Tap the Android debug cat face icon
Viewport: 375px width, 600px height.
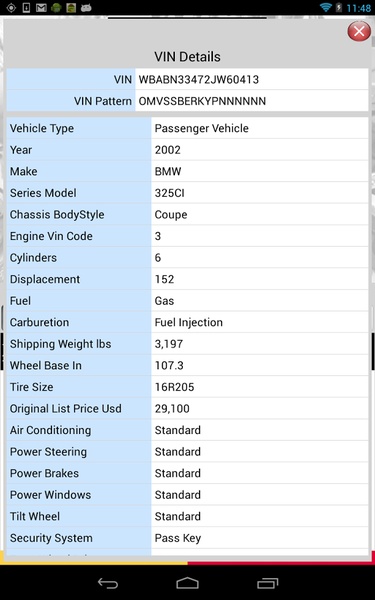[x=86, y=8]
